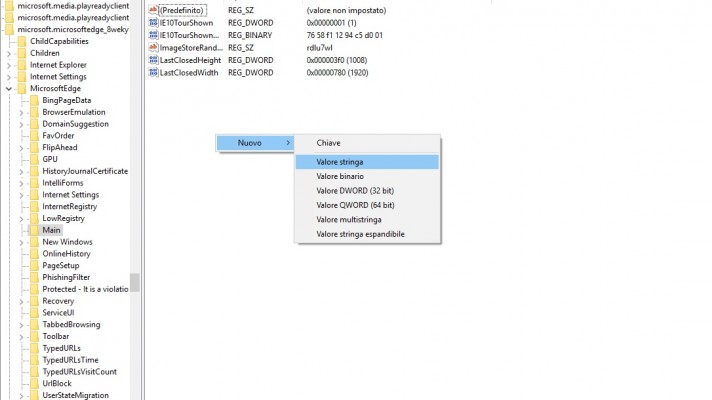Click the OnlineHistory folder icon
712x400 pixels.
34,254
